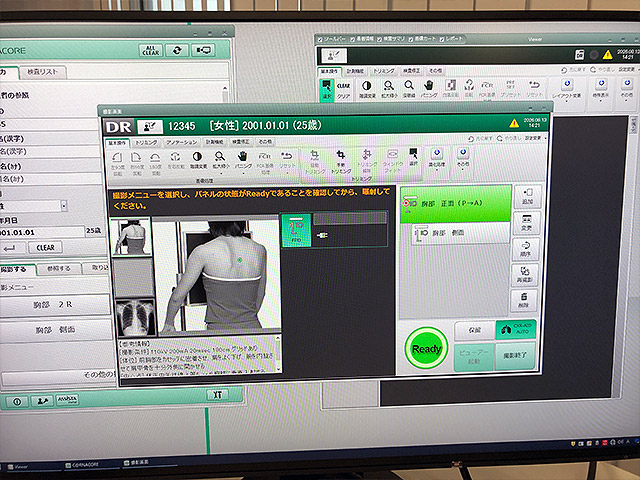Image resolution: width=640 pixels, height=480 pixels.
Task: Click the 180 degree rotate icon
Action: (x=156, y=163)
